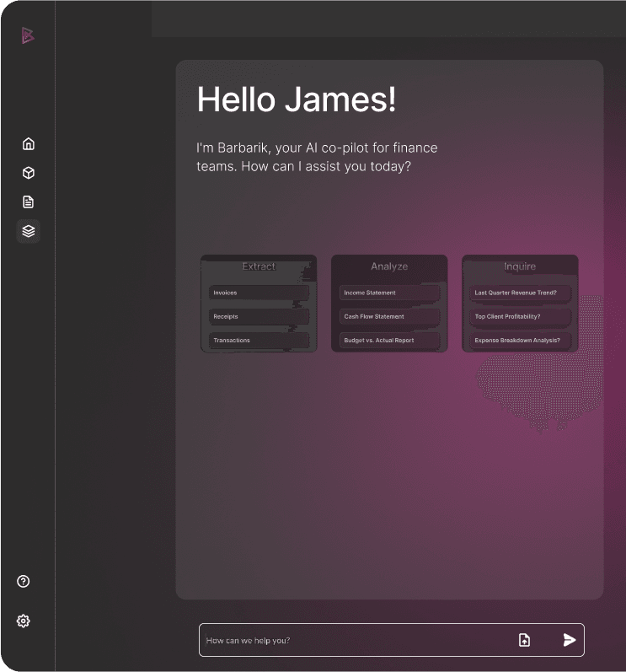Viewport: 626px width, 672px height.
Task: Click the upload file icon in the chat box
Action: pyautogui.click(x=525, y=640)
